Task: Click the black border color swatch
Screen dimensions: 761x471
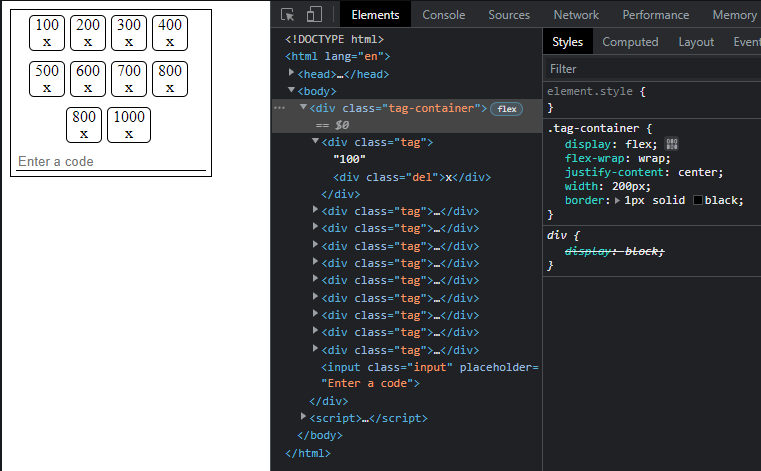Action: coord(698,200)
